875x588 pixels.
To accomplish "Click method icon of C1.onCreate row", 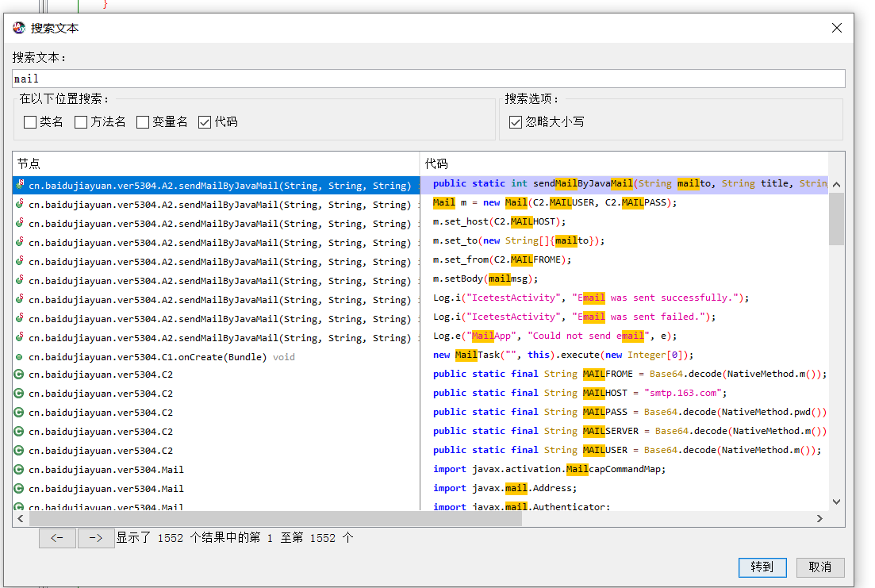I will (x=20, y=357).
